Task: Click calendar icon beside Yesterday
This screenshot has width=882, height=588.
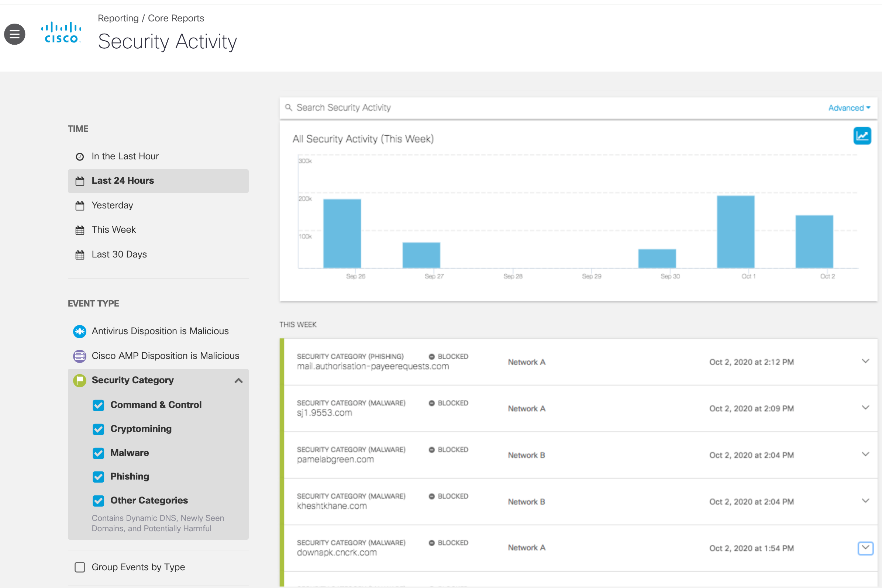Action: click(x=80, y=206)
